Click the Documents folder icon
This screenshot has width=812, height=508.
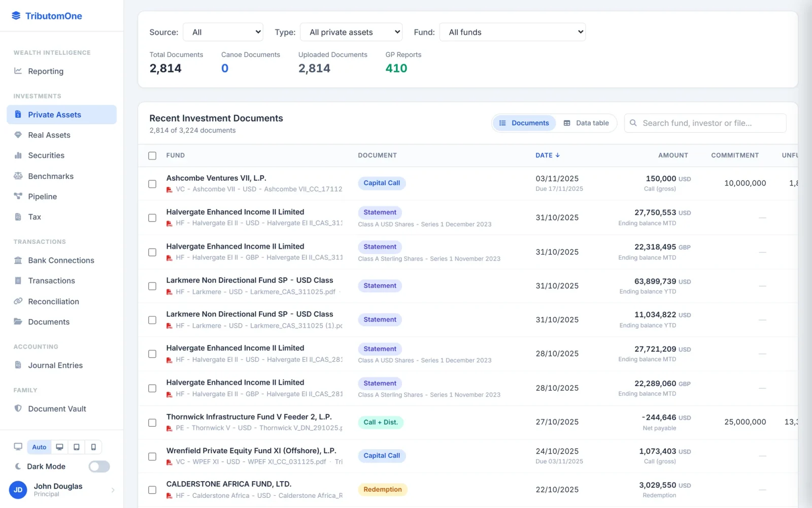(18, 322)
